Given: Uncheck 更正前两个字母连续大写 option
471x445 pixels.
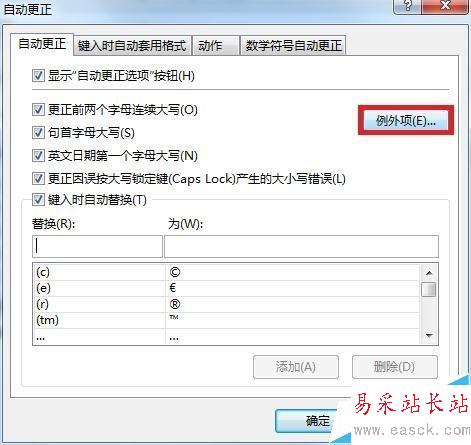Looking at the screenshot, I should (38, 109).
